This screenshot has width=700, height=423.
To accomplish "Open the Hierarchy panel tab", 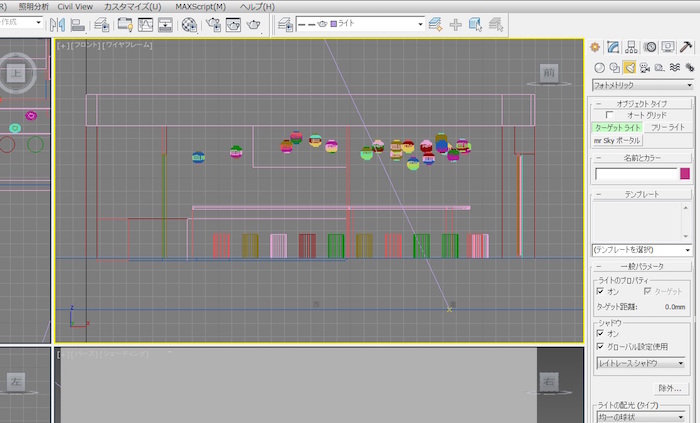I will [x=632, y=46].
